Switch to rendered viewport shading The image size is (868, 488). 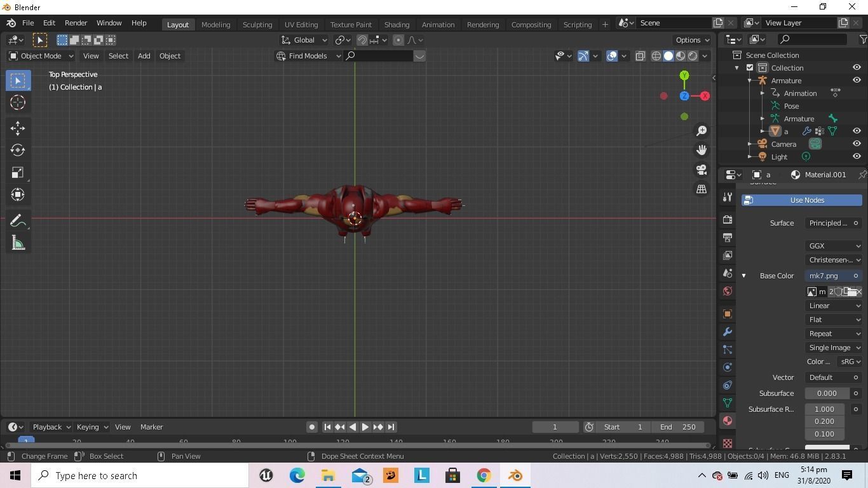[x=693, y=56]
